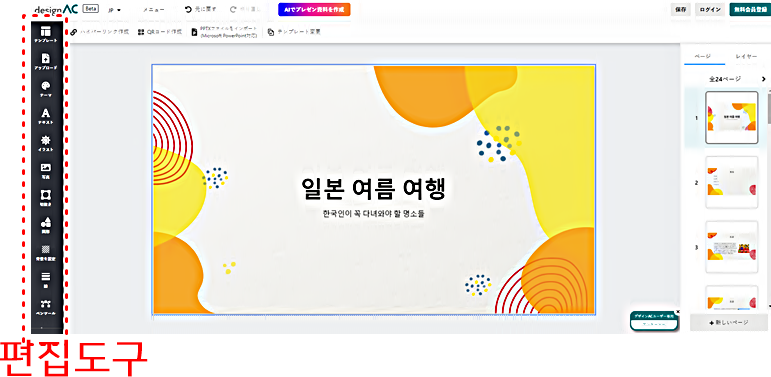Click the 無料会員登録 register button
Viewport: 771px width, 377px height.
pos(750,10)
